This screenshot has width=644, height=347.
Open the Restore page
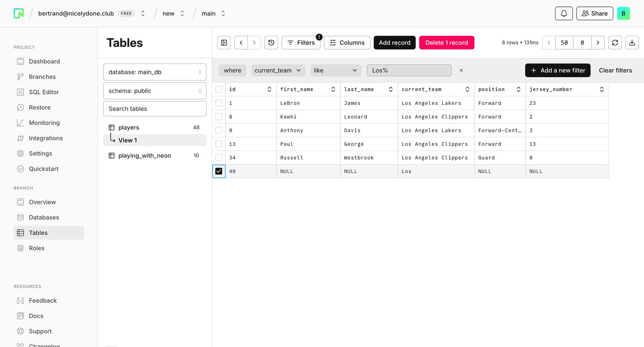pyautogui.click(x=40, y=107)
